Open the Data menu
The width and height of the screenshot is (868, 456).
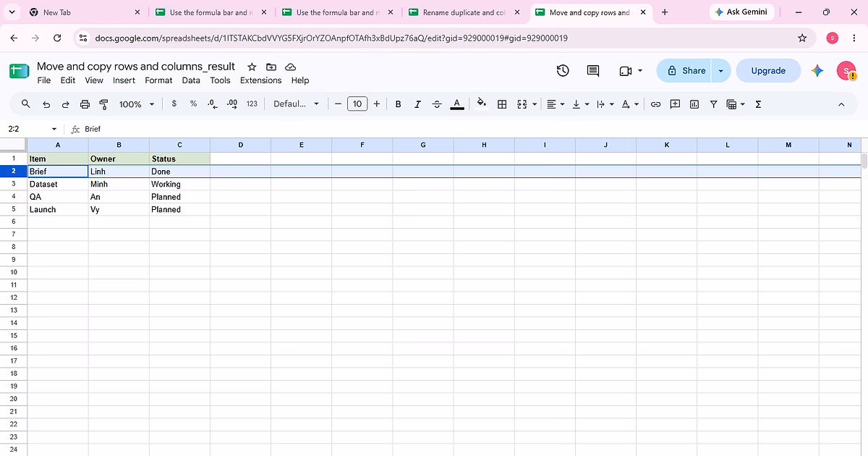pyautogui.click(x=191, y=80)
